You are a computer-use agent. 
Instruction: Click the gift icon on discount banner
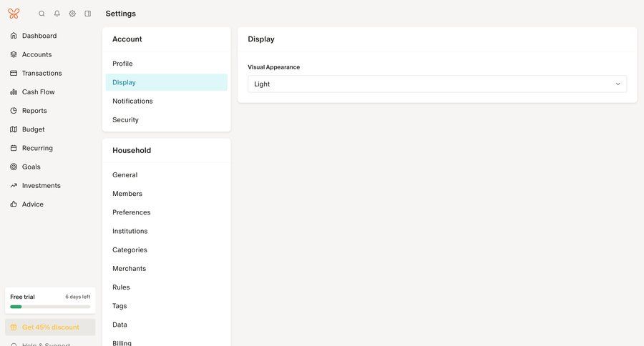point(14,327)
